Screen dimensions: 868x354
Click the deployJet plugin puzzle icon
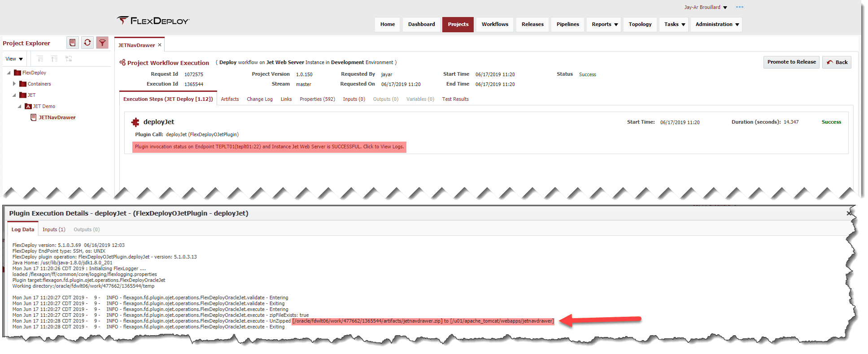135,122
